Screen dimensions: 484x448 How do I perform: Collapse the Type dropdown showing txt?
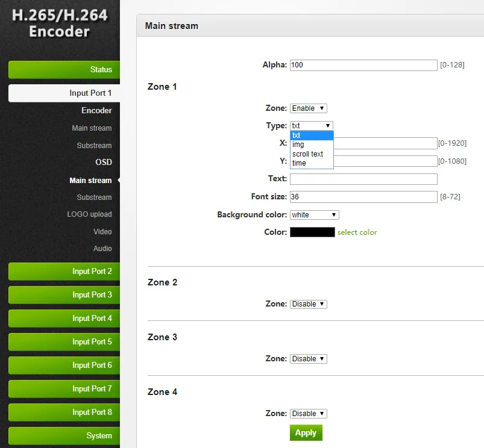[x=312, y=126]
